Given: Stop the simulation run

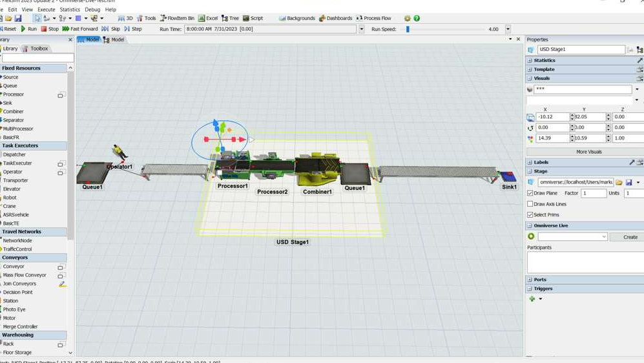Looking at the screenshot, I should pyautogui.click(x=50, y=29).
